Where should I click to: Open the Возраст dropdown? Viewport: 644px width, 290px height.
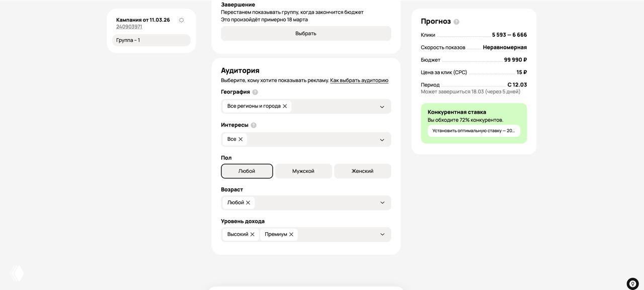pos(382,202)
